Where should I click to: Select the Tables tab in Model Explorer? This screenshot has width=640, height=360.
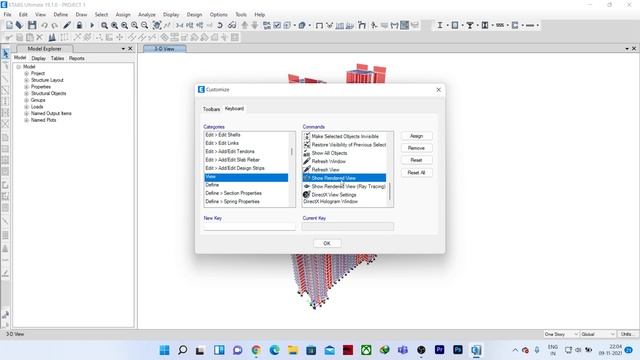pyautogui.click(x=57, y=58)
